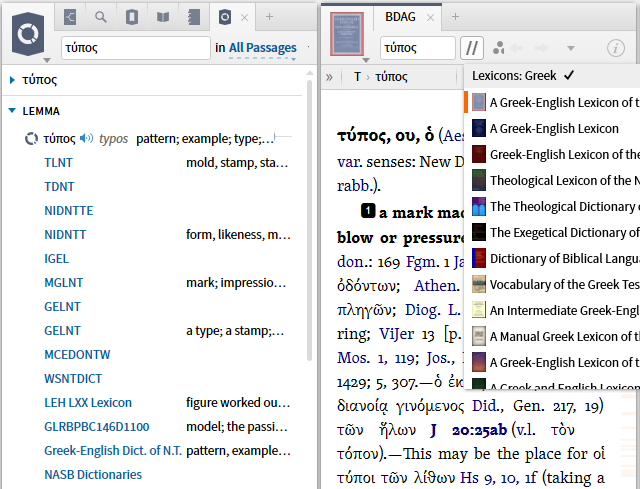Choose An Intermediate Greek-Engl entry
The image size is (640, 489).
[552, 311]
